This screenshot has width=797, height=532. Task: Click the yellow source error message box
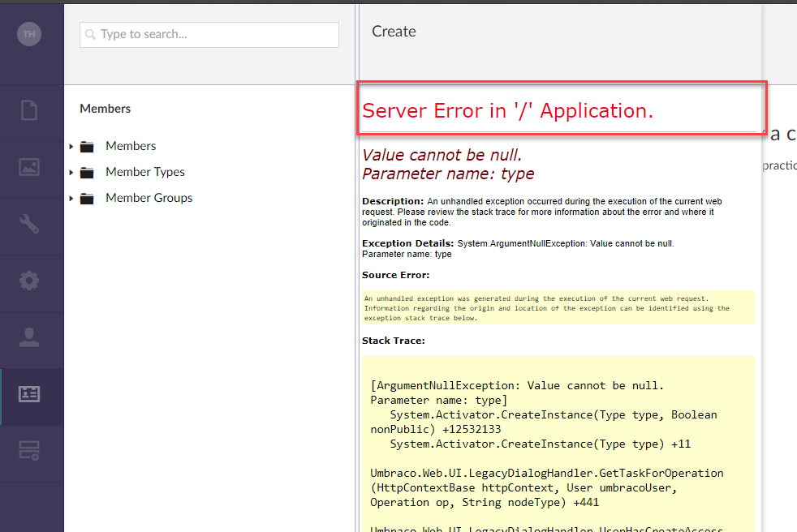(x=558, y=308)
